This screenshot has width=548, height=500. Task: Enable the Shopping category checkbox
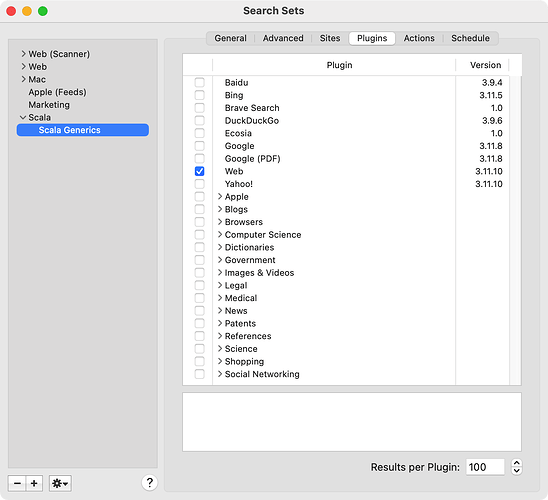tap(200, 361)
